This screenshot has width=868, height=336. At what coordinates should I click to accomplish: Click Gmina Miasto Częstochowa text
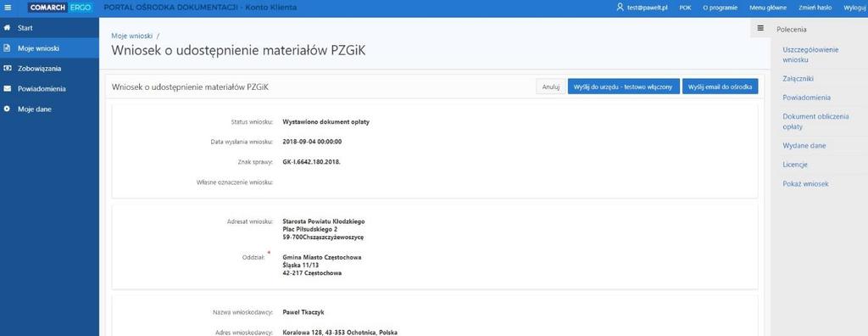pos(322,258)
